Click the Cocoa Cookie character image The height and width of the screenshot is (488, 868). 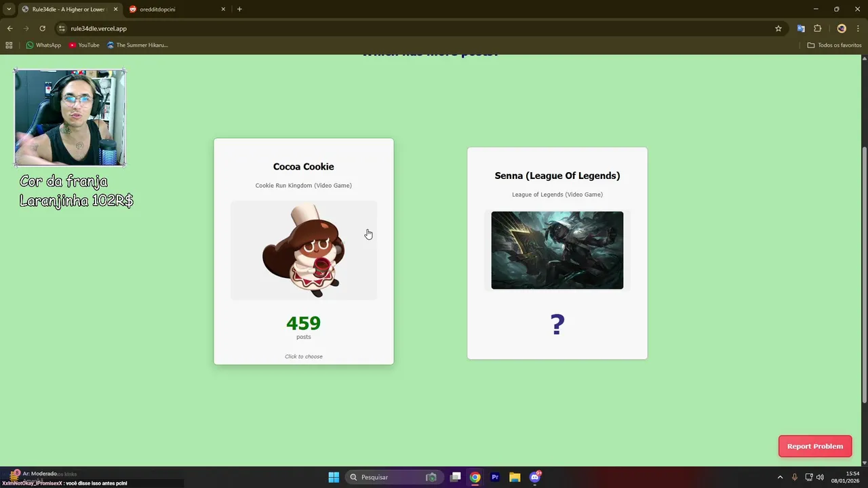tap(304, 250)
